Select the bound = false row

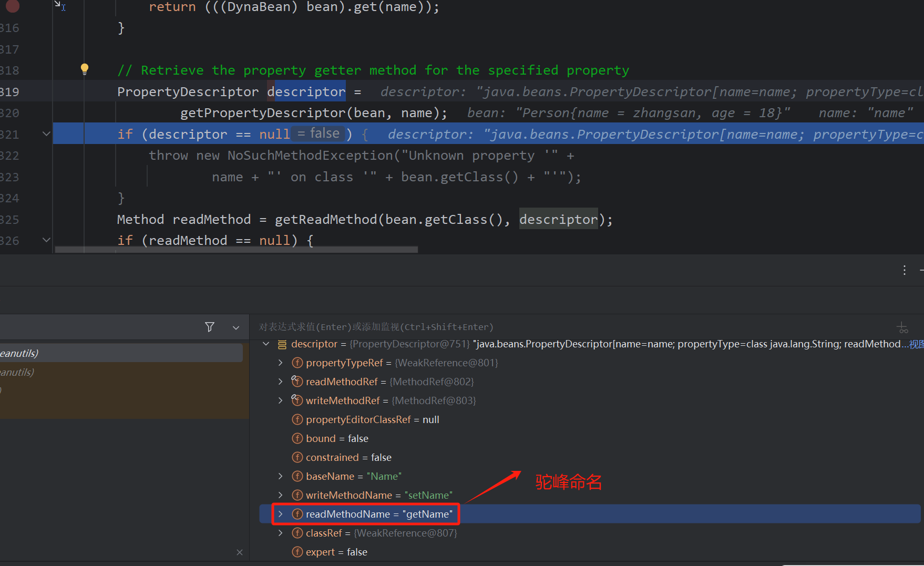pyautogui.click(x=590, y=438)
